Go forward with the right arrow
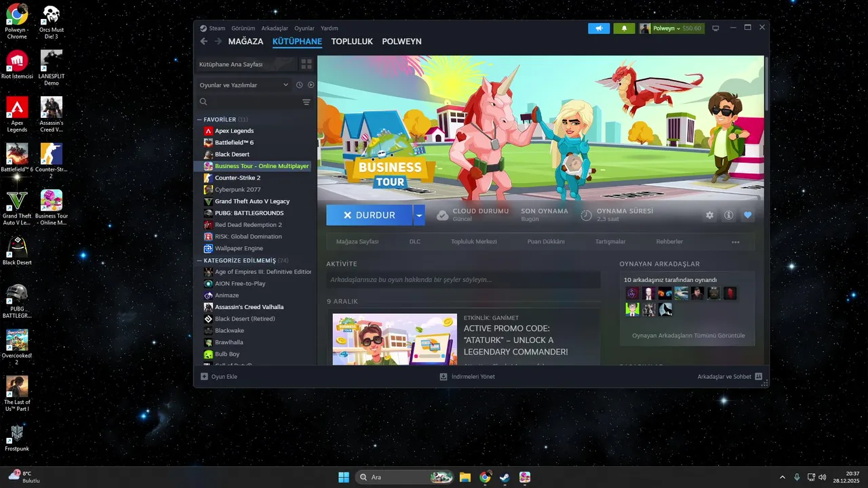 218,41
